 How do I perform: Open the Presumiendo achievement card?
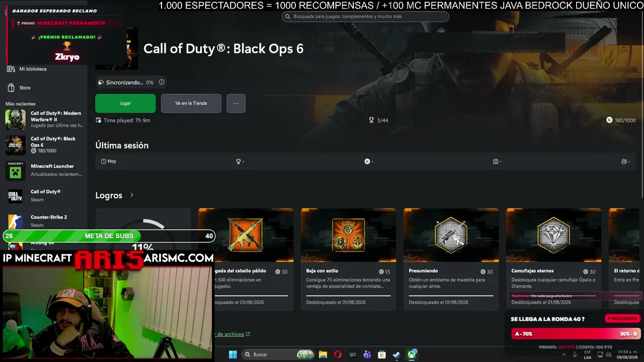[x=451, y=259]
